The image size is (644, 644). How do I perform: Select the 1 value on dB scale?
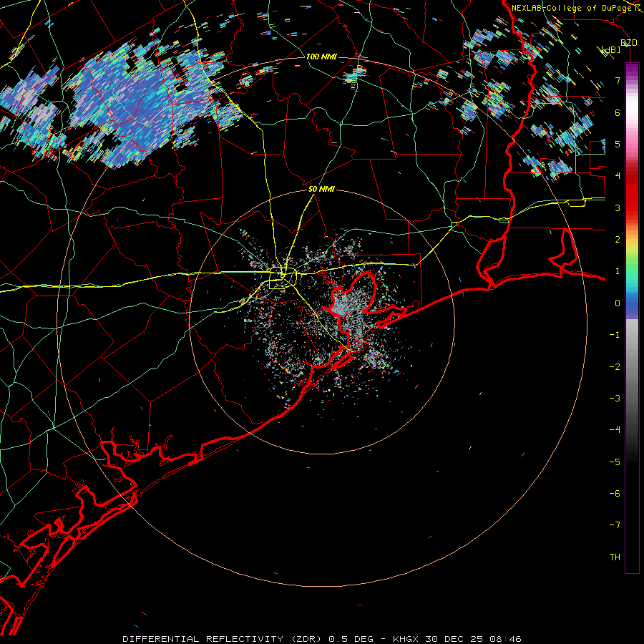tap(618, 271)
